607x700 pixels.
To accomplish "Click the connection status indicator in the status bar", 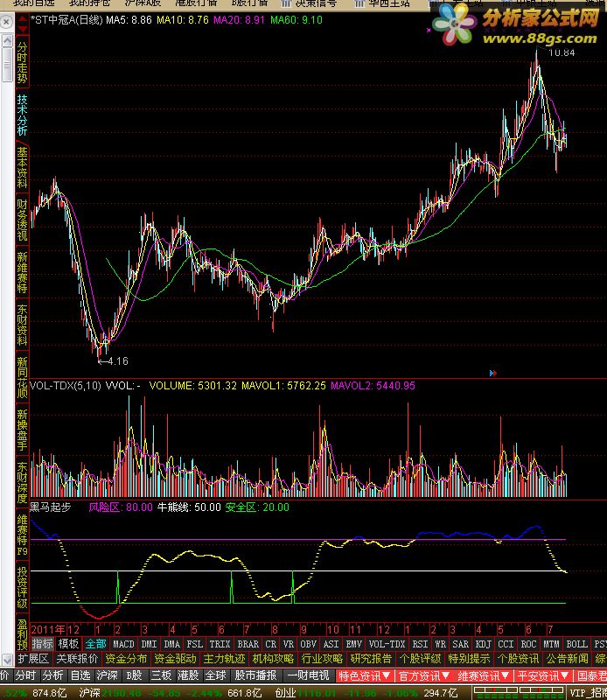I will point(518,692).
